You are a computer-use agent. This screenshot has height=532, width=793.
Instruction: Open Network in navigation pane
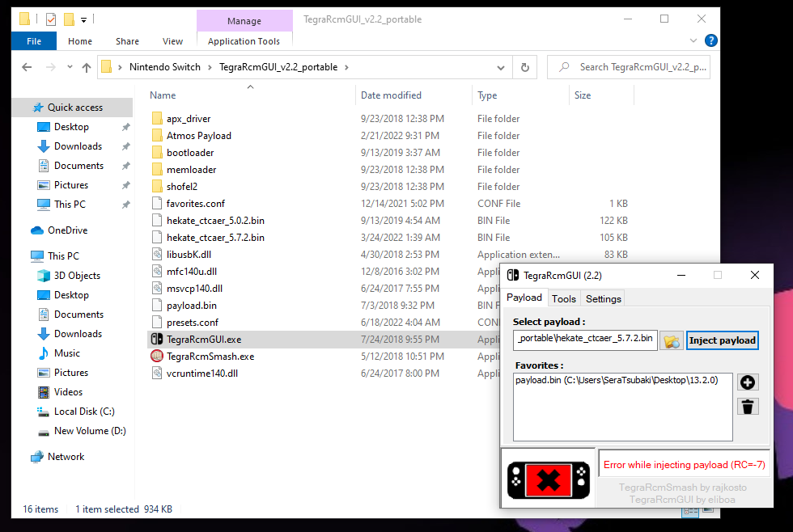point(66,457)
